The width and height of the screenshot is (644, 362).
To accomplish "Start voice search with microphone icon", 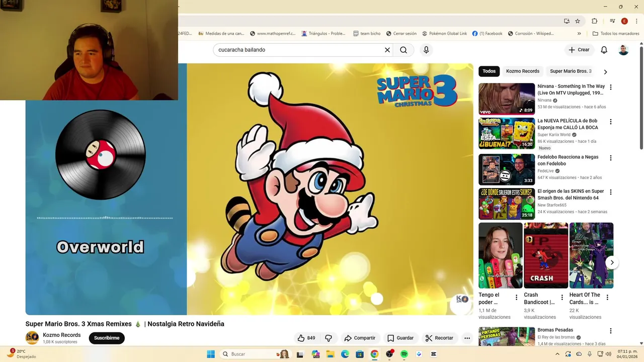I will coord(426,50).
